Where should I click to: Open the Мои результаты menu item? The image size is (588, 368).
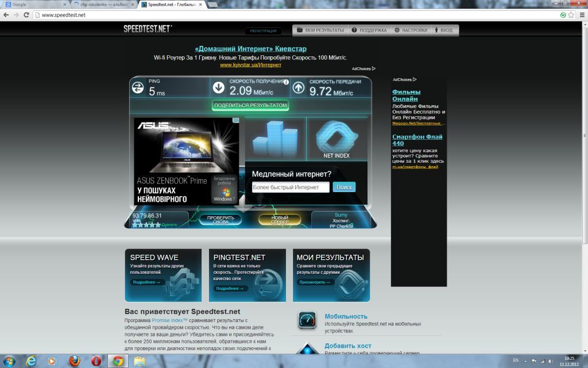[320, 30]
